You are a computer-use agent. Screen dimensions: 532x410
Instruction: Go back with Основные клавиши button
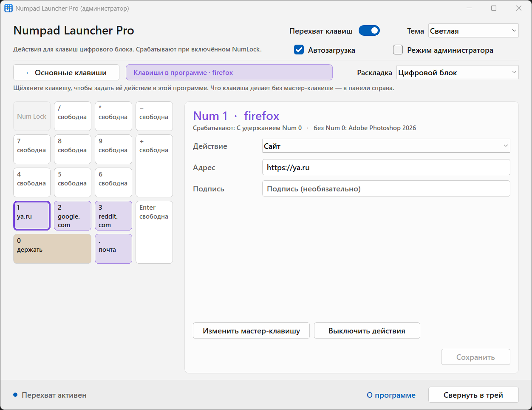pyautogui.click(x=66, y=72)
